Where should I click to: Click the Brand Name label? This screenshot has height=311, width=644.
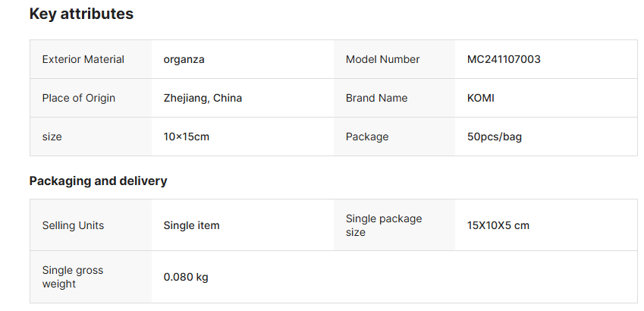click(376, 98)
